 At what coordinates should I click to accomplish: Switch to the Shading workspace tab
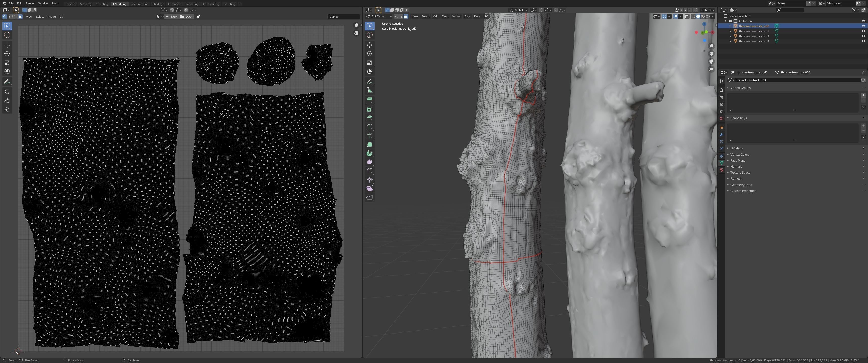tap(157, 4)
